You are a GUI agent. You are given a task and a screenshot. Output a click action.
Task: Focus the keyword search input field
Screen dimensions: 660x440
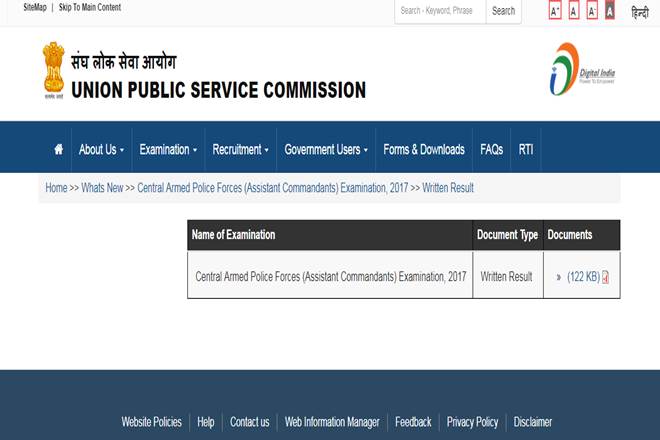[440, 11]
